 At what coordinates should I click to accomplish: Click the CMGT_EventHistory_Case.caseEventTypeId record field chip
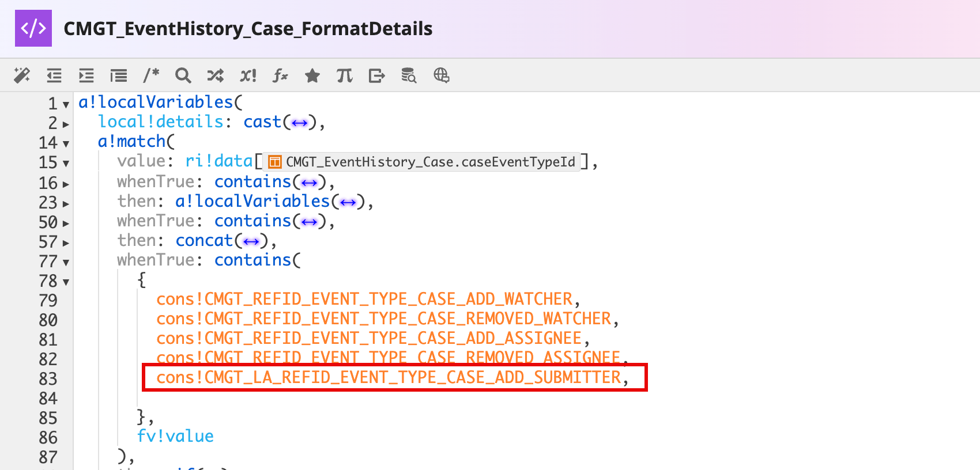tap(421, 162)
